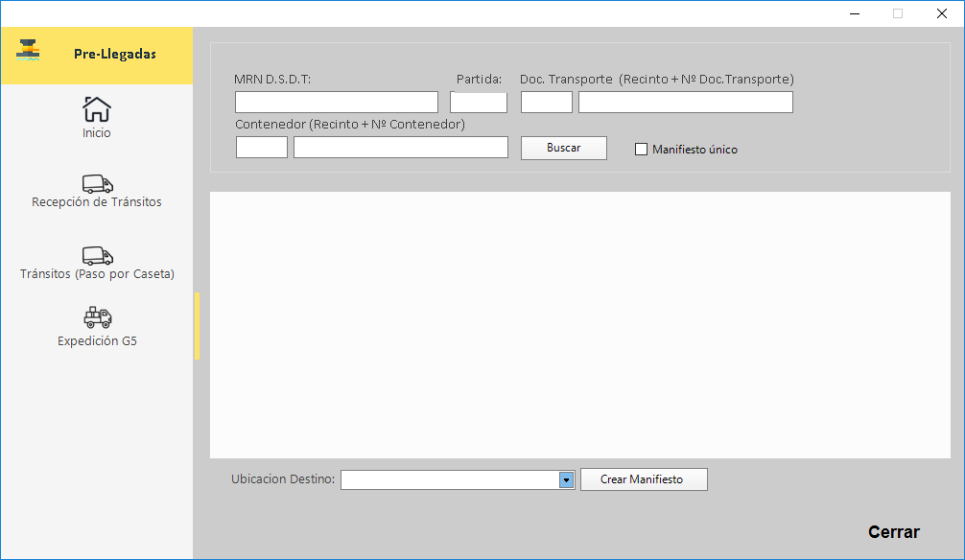Click the Recepción de Tránsitos truck icon
The image size is (965, 560).
pyautogui.click(x=97, y=183)
